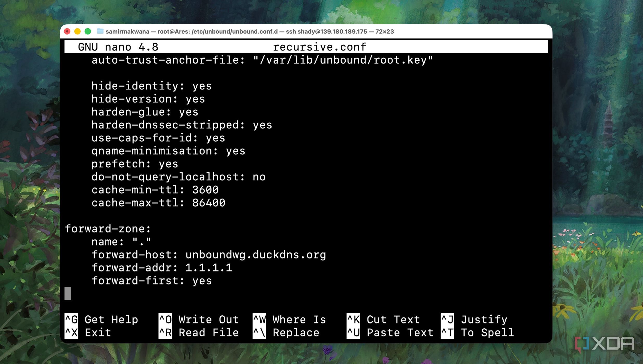Click the ^K Cut Text shortcut
This screenshot has width=643, height=364.
coord(383,320)
